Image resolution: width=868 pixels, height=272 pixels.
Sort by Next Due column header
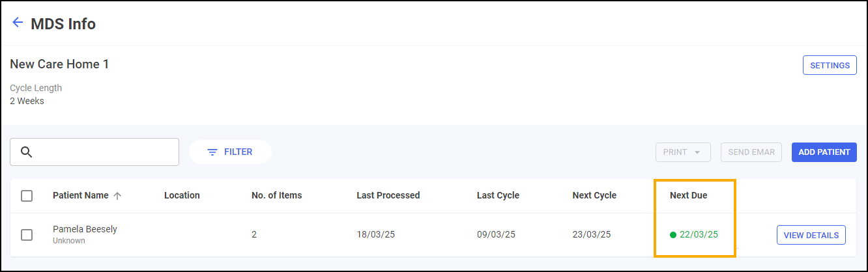tap(688, 195)
